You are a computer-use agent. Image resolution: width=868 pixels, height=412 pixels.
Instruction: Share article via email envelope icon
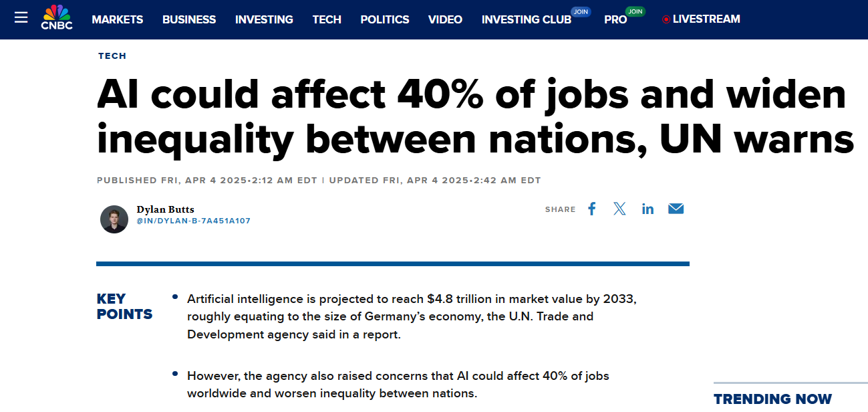pos(676,209)
